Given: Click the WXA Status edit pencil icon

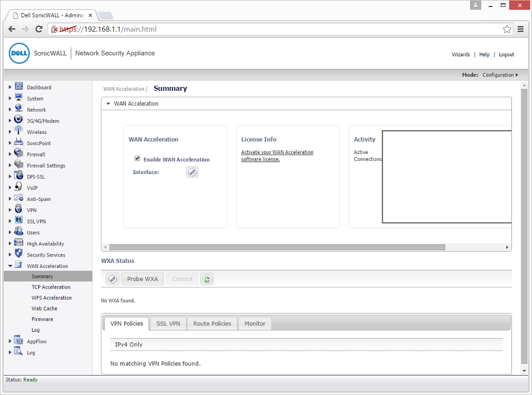Looking at the screenshot, I should pos(113,279).
